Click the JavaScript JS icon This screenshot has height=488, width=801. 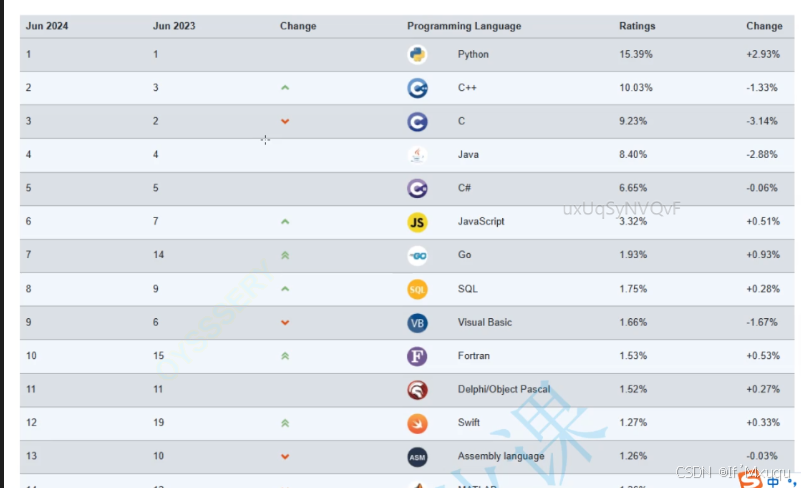(417, 222)
